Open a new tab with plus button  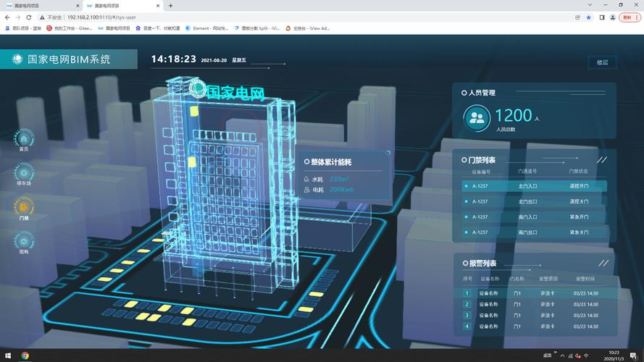(x=170, y=6)
